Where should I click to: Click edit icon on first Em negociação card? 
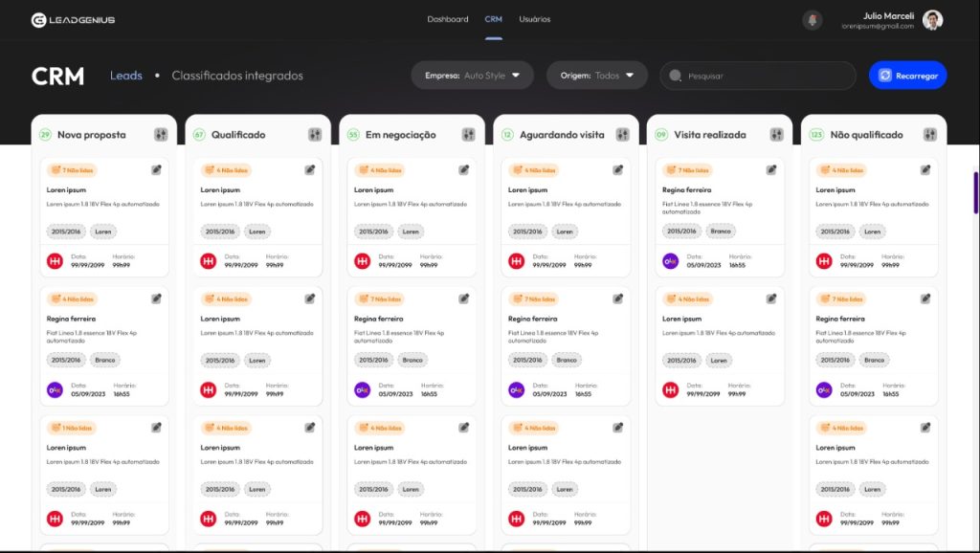pos(464,170)
